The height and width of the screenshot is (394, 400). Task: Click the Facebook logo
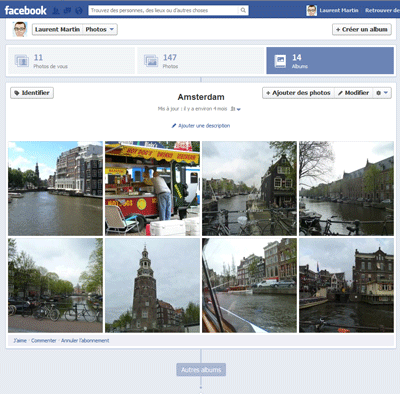(25, 10)
